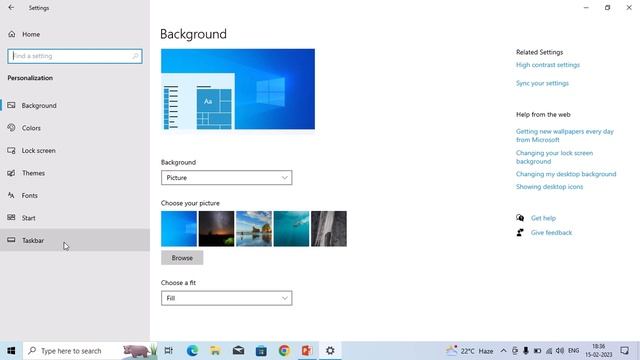Screen dimensions: 640x360
Task: Open Changing my desktop background link
Action: 566,174
